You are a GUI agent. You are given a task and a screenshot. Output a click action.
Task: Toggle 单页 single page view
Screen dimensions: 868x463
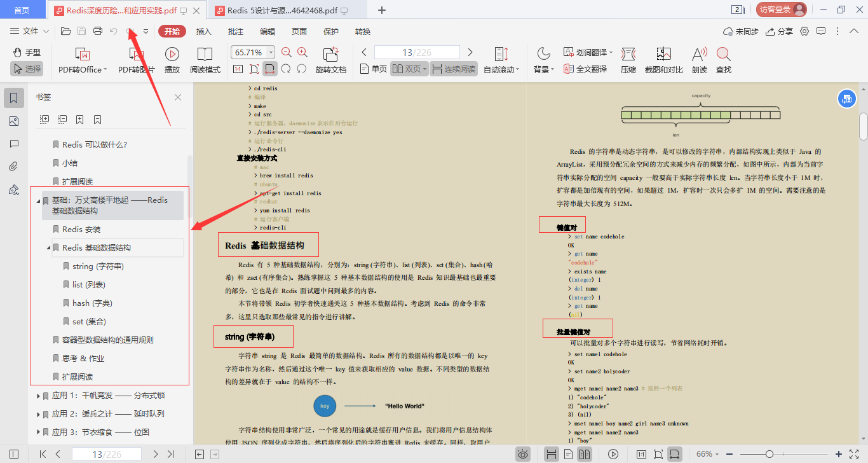(x=374, y=69)
